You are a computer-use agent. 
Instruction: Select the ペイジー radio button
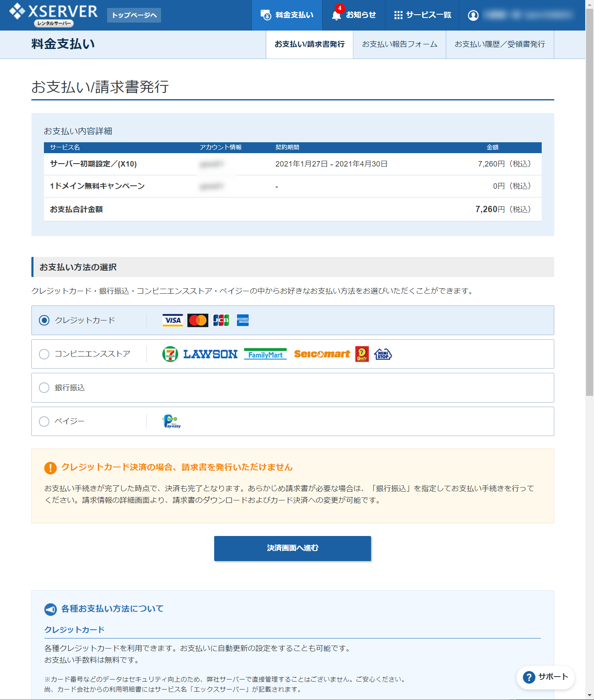coord(44,421)
